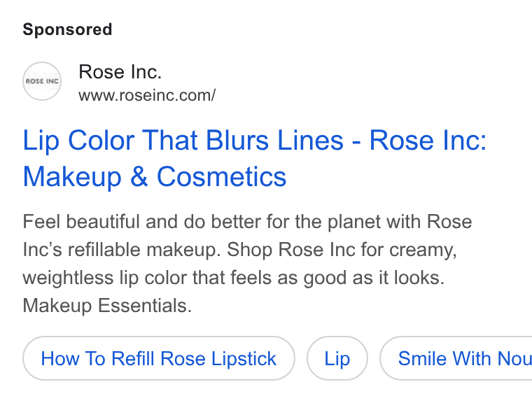The image size is (532, 403).
Task: Click the word 'Blurs' in the headline
Action: pyautogui.click(x=237, y=141)
